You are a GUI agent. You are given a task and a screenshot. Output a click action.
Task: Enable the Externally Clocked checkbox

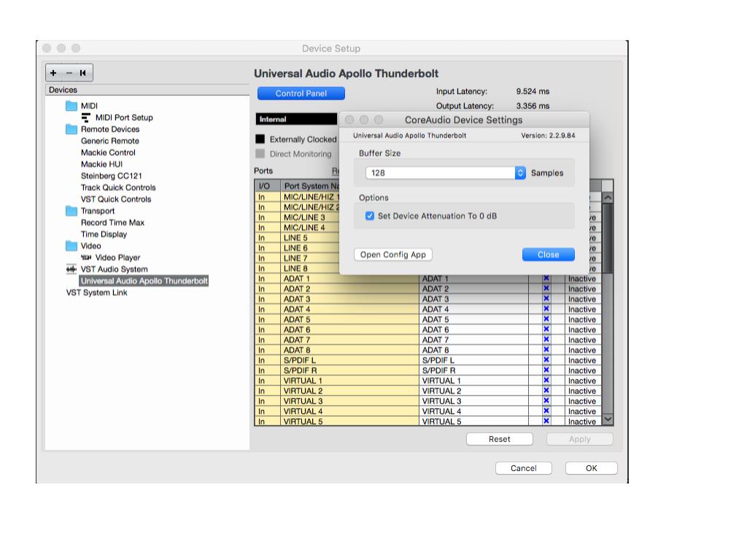pyautogui.click(x=260, y=139)
